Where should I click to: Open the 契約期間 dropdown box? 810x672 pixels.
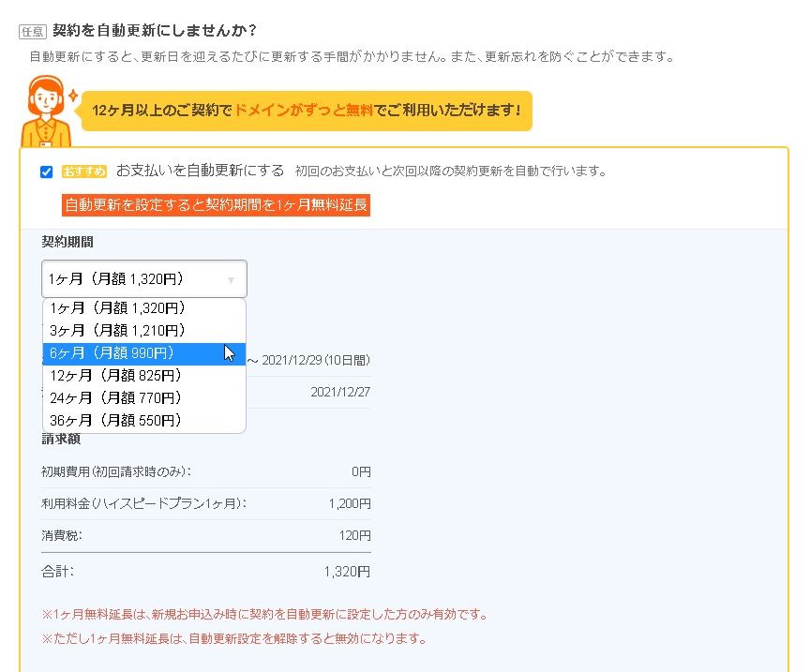click(144, 278)
